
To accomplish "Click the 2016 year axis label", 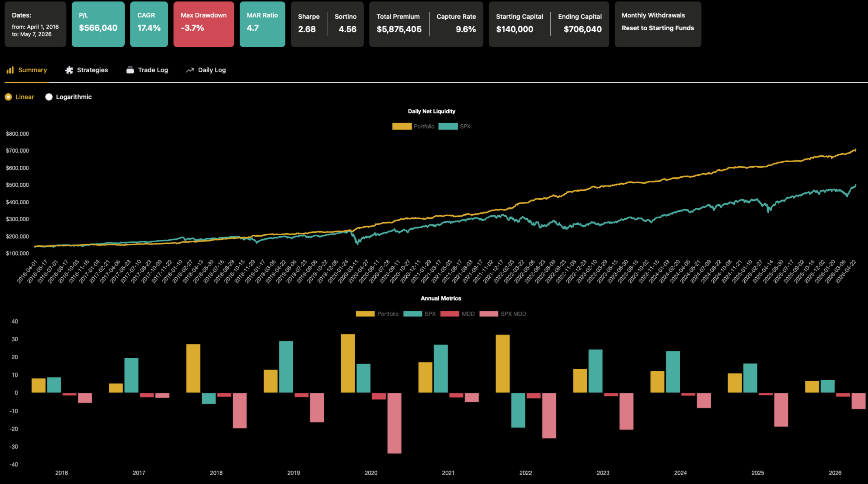I will coord(62,473).
